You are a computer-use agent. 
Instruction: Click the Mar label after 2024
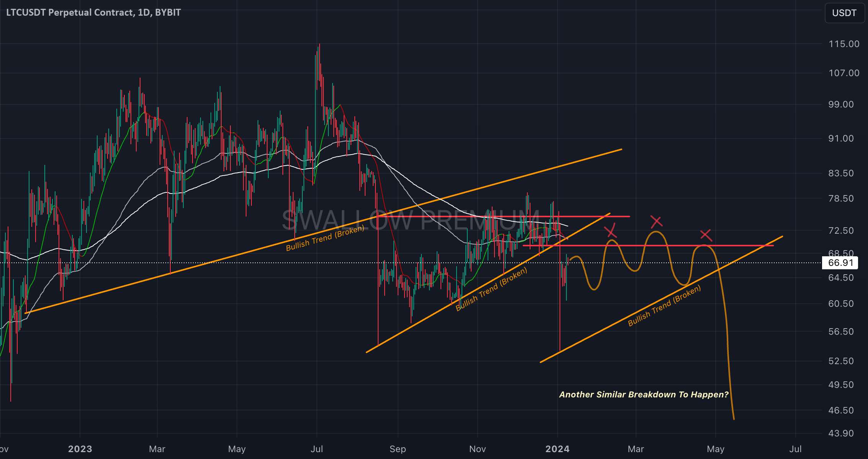click(x=636, y=449)
